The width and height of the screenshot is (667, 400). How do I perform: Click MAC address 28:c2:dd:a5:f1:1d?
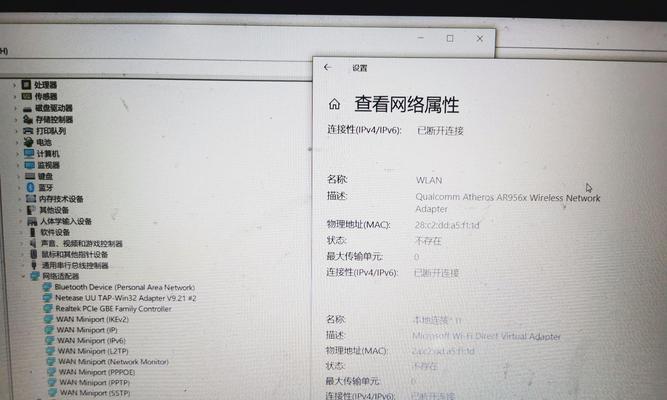coord(447,225)
